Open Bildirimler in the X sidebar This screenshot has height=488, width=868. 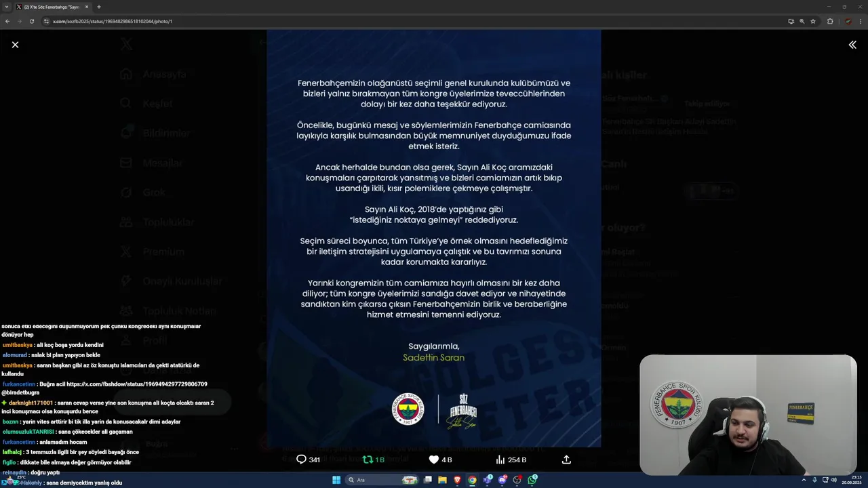[x=155, y=134]
